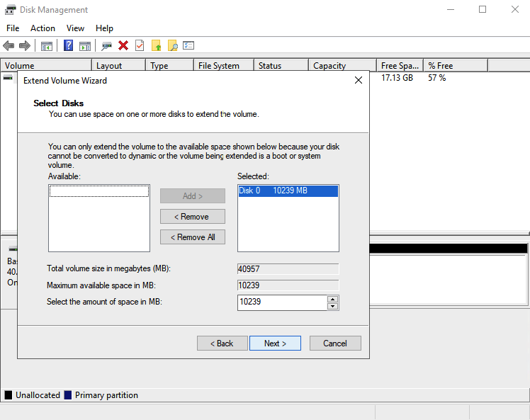Click the Forward arrow toolbar icon
The image size is (530, 420).
(24, 45)
